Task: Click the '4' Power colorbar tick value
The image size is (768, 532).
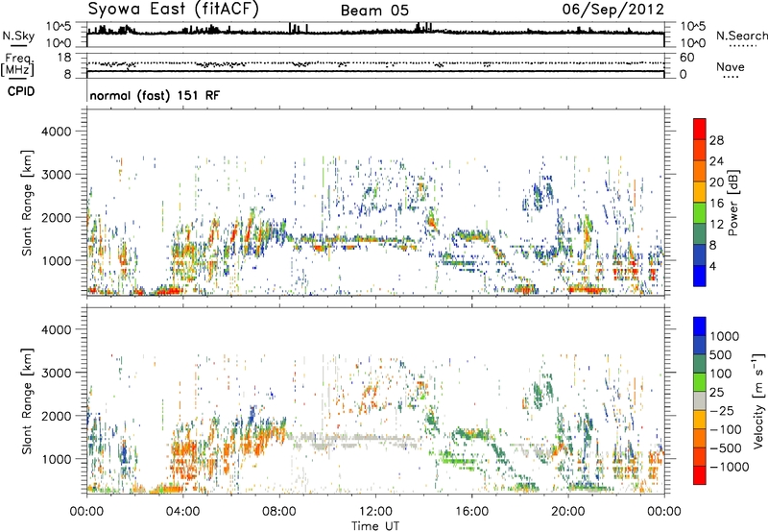Action: point(712,267)
